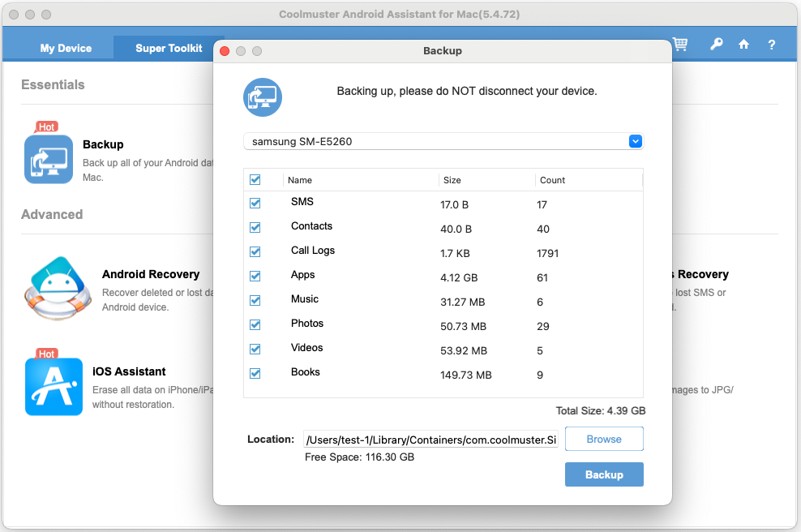This screenshot has height=532, width=801.
Task: Disable the Books backup checkbox
Action: click(x=256, y=373)
